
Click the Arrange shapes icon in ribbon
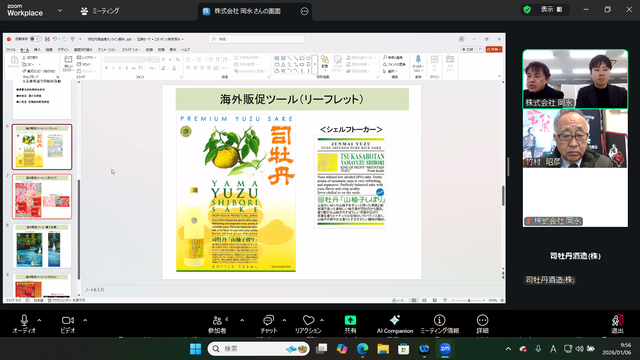pyautogui.click(x=325, y=60)
